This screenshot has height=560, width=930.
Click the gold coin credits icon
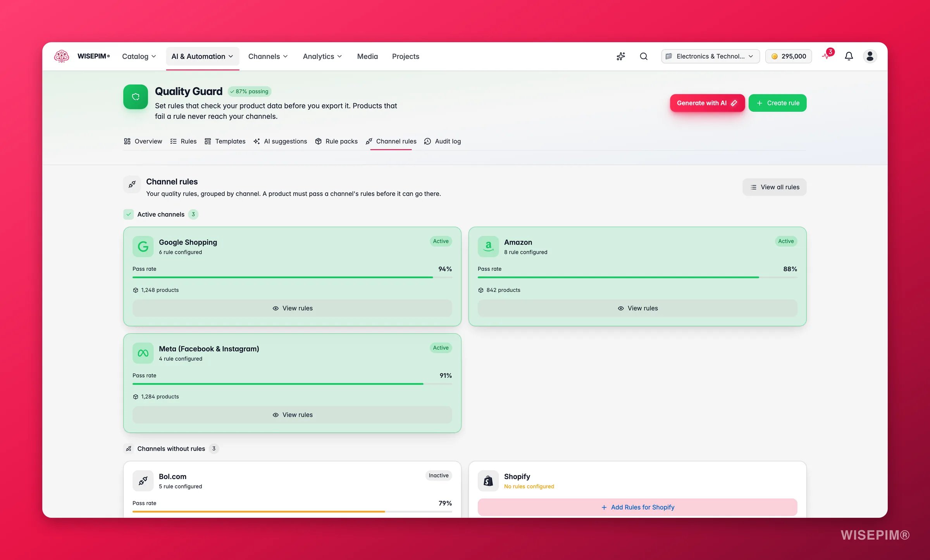[774, 57]
